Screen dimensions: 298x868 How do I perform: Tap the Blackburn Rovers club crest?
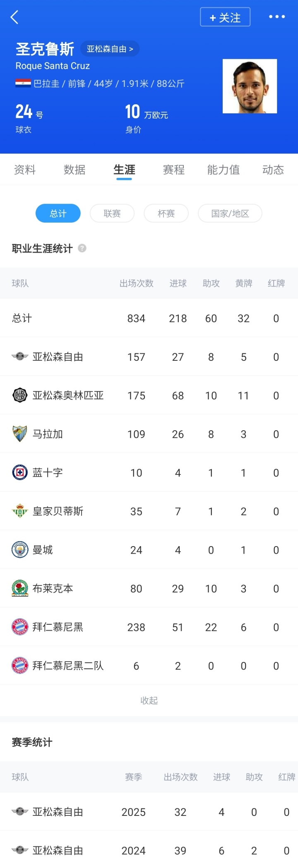[x=19, y=588]
